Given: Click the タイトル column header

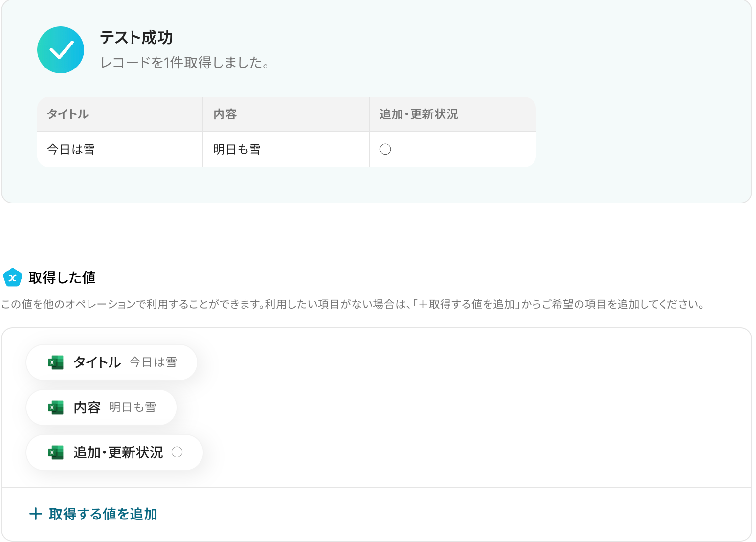Looking at the screenshot, I should click(x=68, y=114).
